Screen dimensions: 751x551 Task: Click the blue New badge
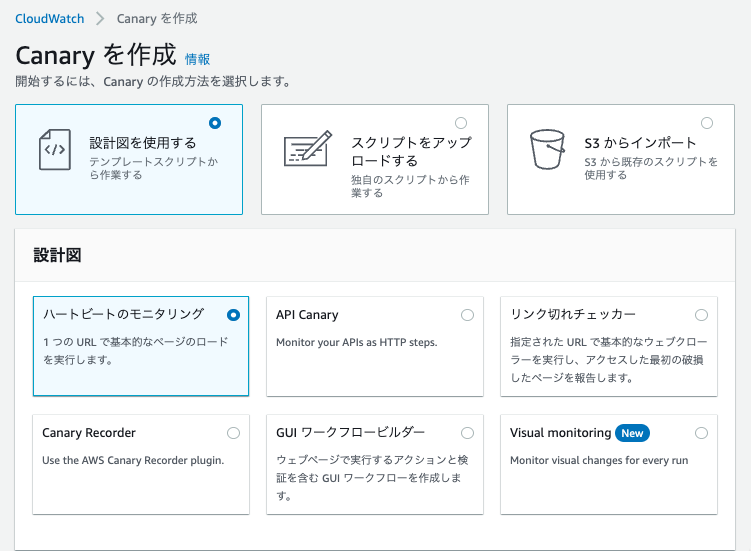click(x=632, y=433)
